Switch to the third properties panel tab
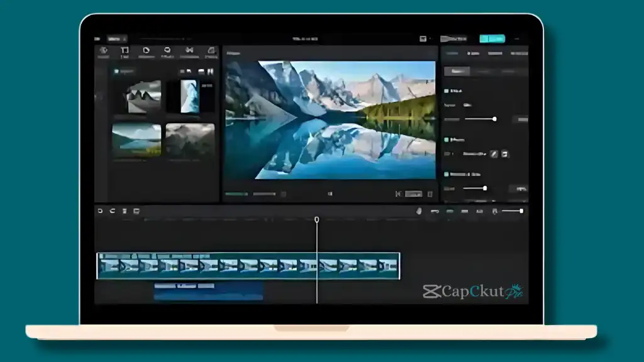Viewport: 644px width, 362px height. coord(495,53)
